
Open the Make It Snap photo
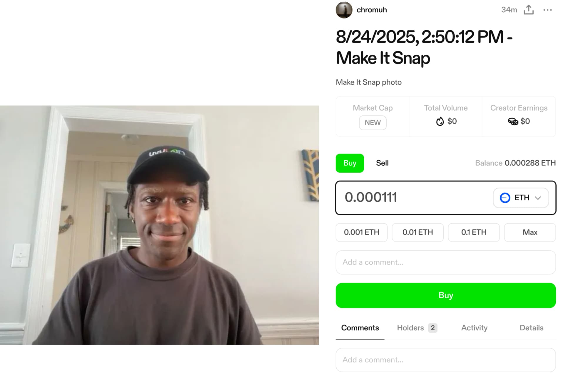point(159,225)
